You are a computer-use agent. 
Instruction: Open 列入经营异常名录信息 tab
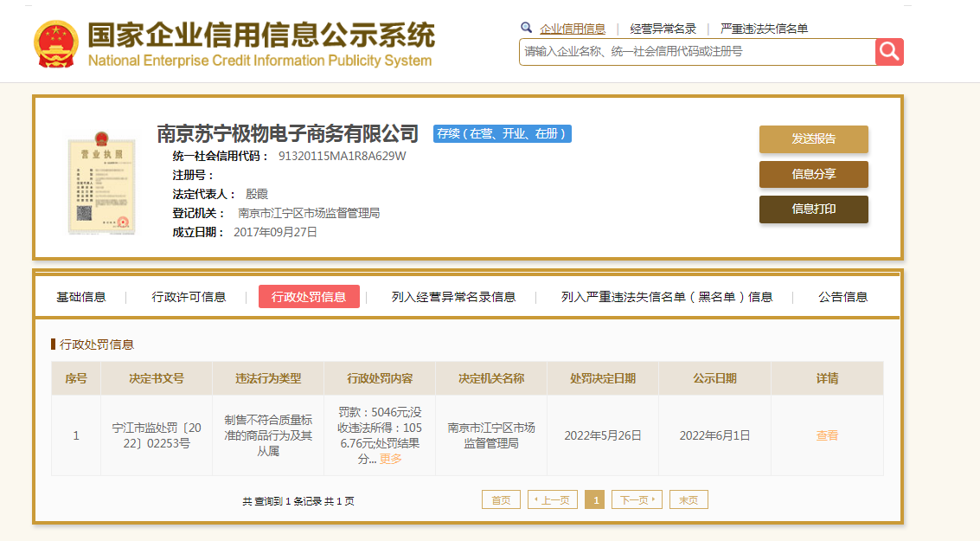pyautogui.click(x=453, y=297)
